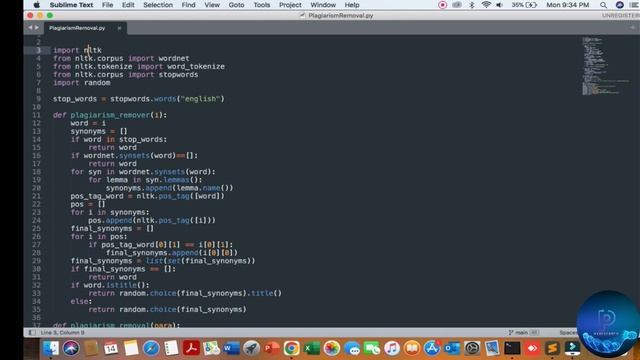Open the Edit menu
Screen dimensions: 640x360
point(128,5)
